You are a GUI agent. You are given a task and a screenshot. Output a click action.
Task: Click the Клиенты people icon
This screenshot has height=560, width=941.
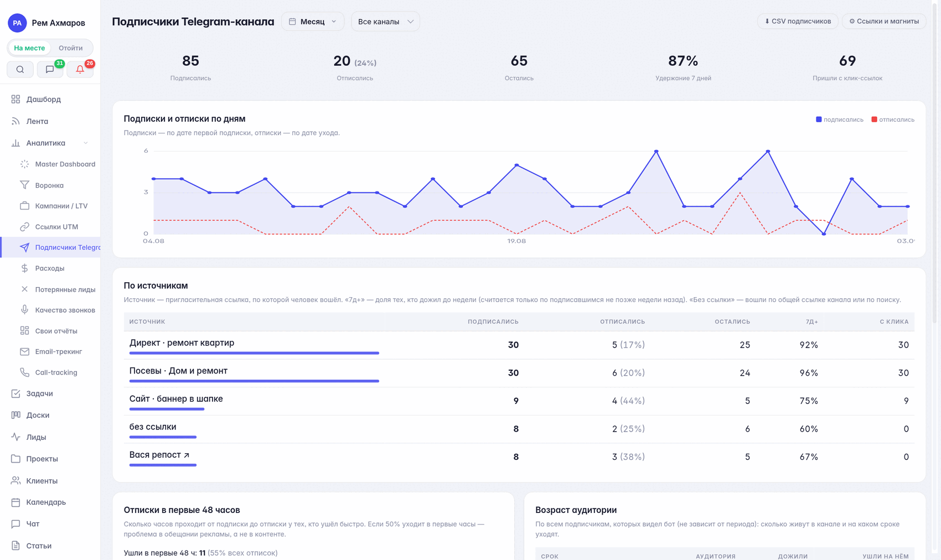pos(15,481)
